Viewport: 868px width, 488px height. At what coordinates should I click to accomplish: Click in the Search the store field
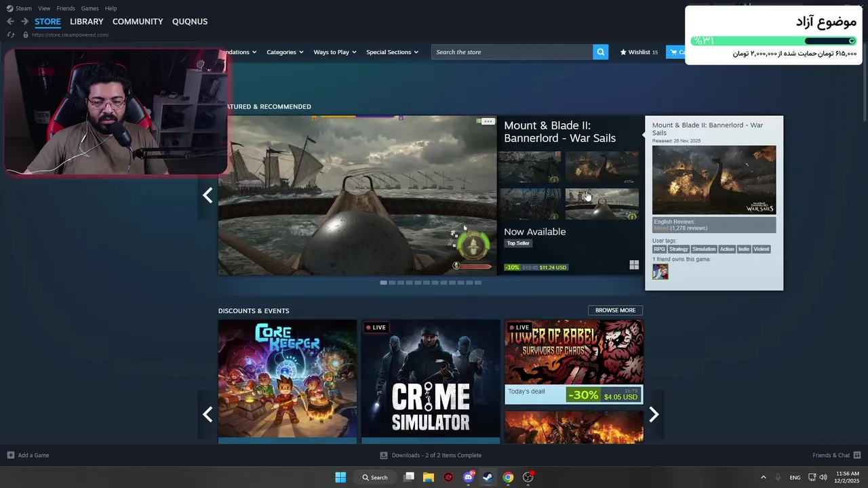pyautogui.click(x=512, y=52)
